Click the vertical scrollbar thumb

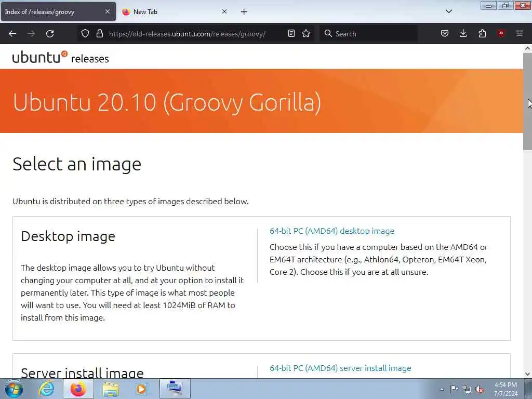tap(527, 101)
